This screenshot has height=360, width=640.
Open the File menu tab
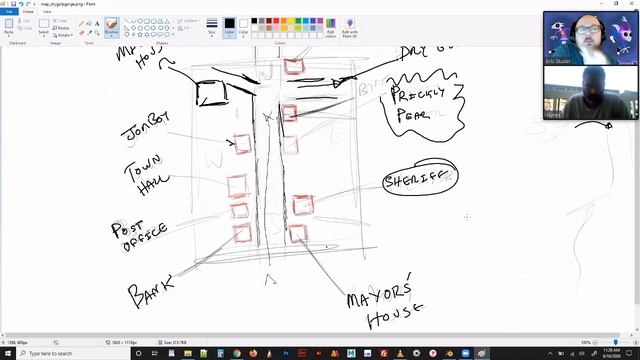[x=9, y=11]
